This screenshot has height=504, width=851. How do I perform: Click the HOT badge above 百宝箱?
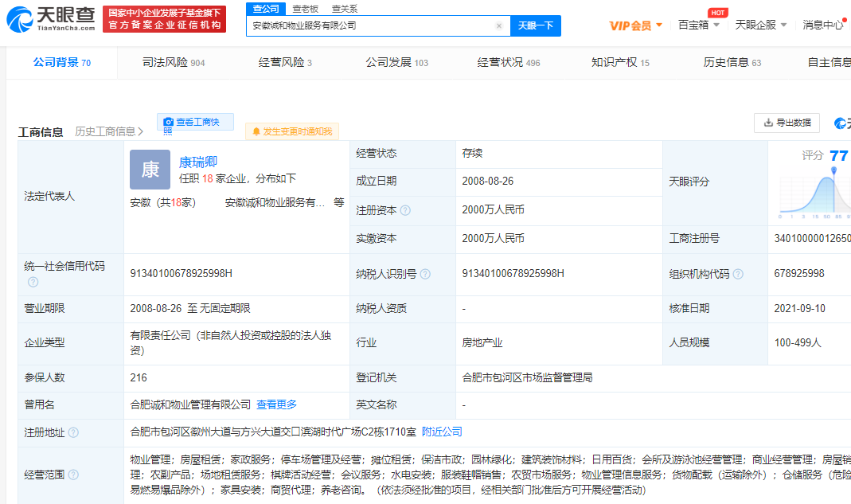717,13
